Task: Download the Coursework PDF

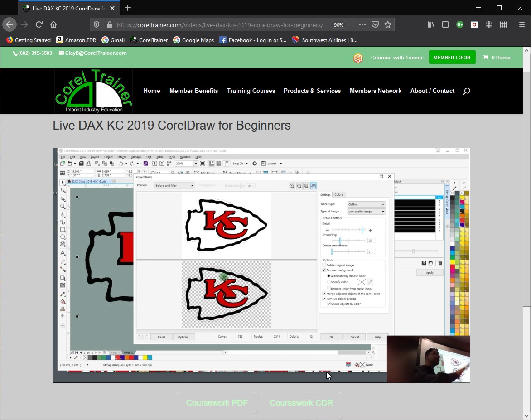Action: [217, 403]
